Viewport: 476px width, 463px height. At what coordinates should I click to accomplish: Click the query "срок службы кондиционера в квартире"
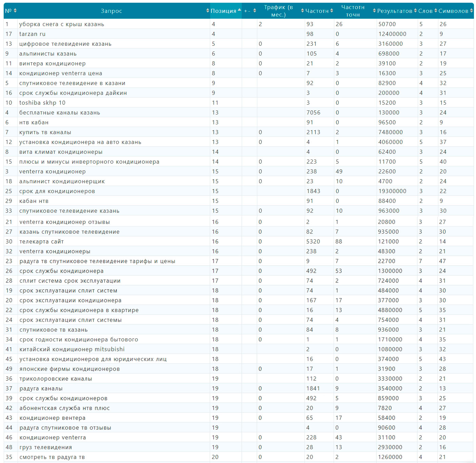[x=79, y=310]
